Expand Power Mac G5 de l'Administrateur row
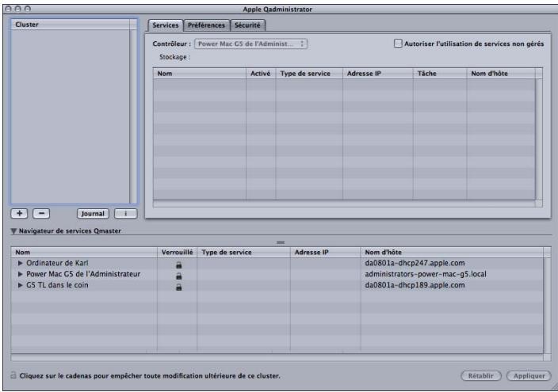 21,274
